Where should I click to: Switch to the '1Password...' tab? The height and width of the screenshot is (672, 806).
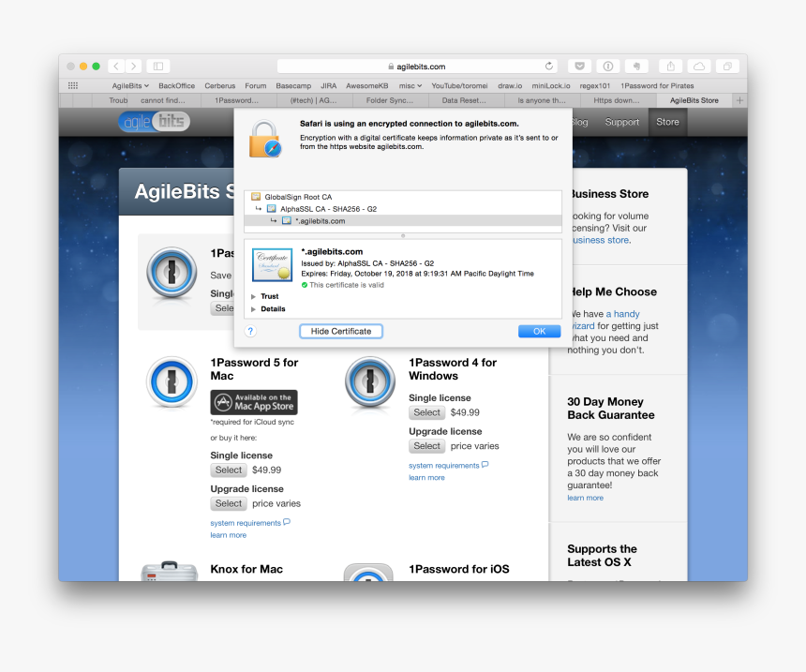[237, 100]
